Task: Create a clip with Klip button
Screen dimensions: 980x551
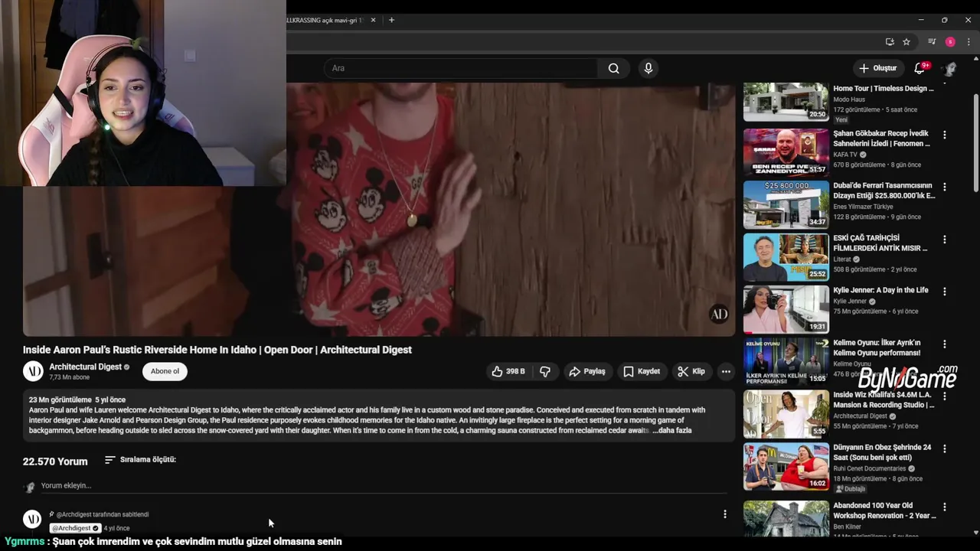Action: point(691,371)
